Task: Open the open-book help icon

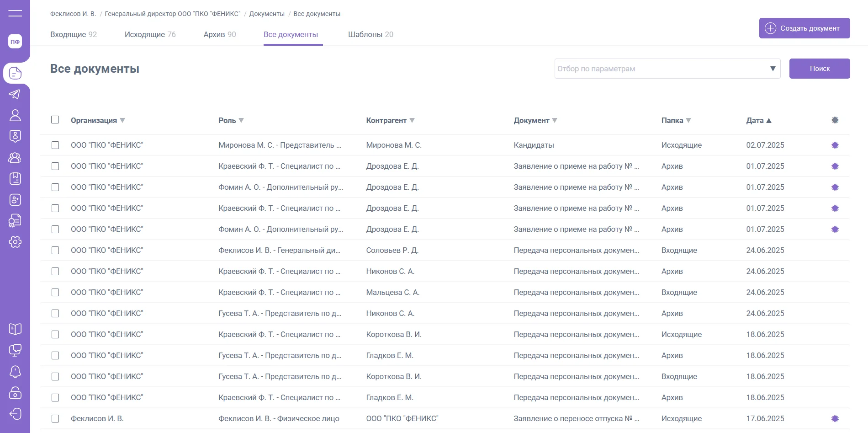Action: [x=15, y=329]
